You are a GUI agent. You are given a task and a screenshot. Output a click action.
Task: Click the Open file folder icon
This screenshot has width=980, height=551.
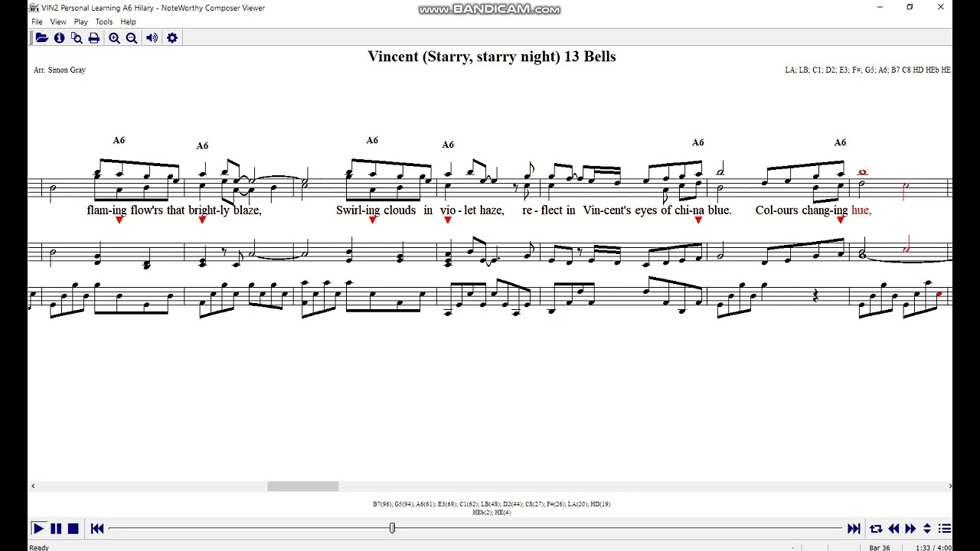tap(41, 38)
